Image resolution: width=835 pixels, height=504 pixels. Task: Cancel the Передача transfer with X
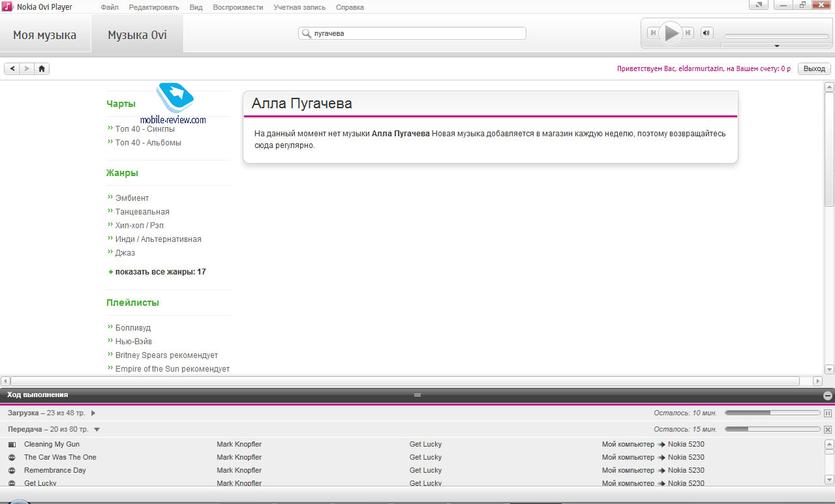pyautogui.click(x=828, y=429)
